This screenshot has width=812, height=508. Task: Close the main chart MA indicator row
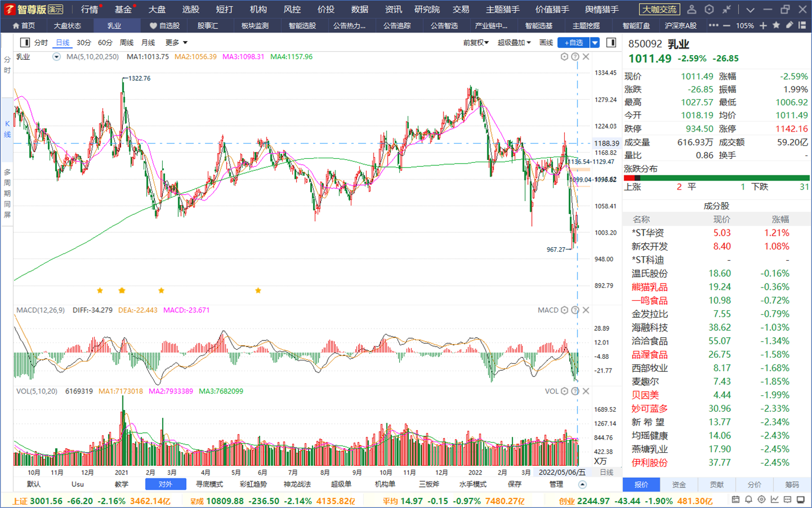[586, 57]
